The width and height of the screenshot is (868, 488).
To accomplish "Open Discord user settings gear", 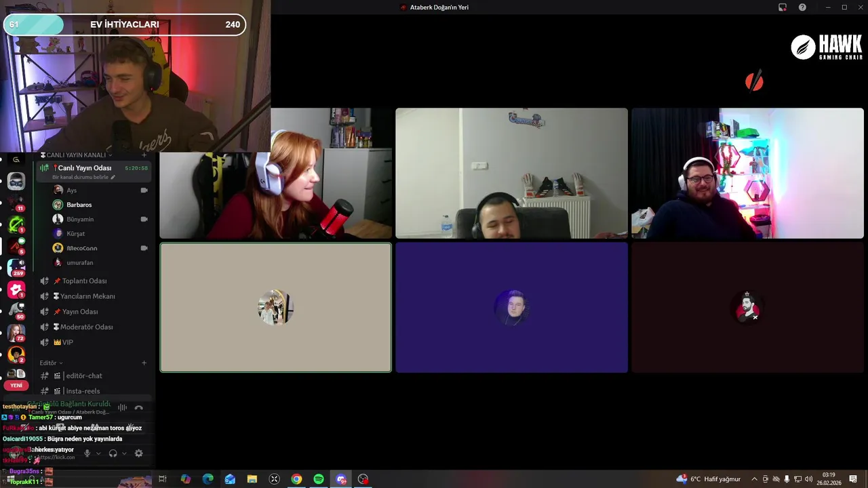I will pos(138,453).
